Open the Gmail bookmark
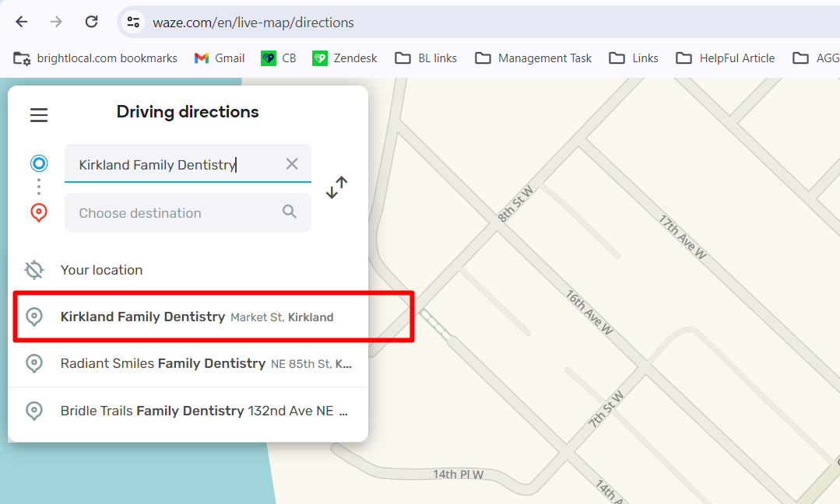This screenshot has width=840, height=504. coord(220,58)
